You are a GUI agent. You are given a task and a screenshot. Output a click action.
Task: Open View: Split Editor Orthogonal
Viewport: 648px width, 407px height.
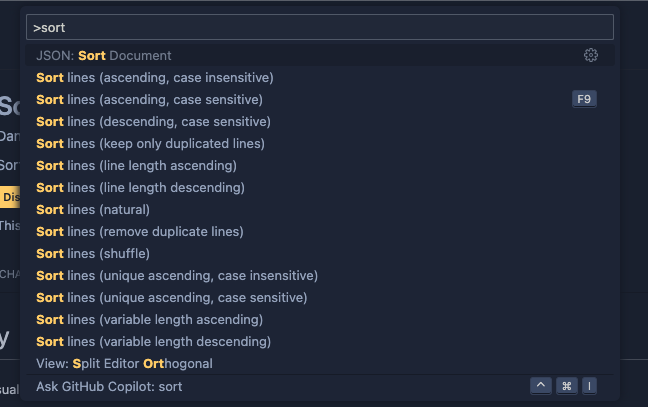pos(124,363)
